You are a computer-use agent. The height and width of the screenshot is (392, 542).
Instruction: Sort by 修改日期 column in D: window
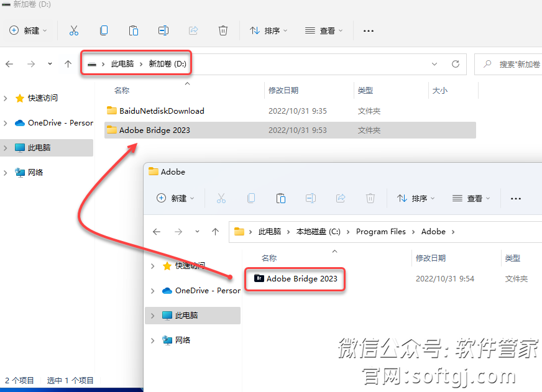point(283,91)
